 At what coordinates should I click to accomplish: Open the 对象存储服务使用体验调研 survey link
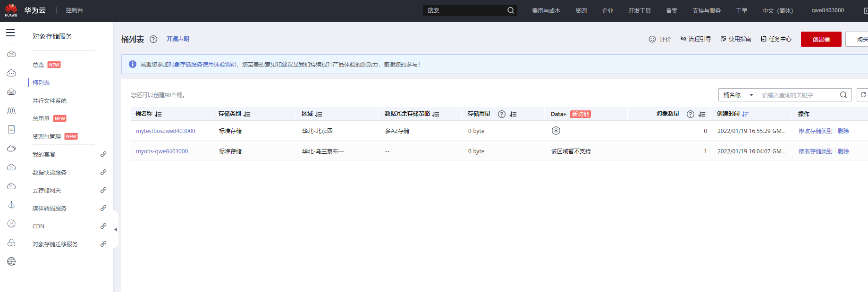[202, 64]
